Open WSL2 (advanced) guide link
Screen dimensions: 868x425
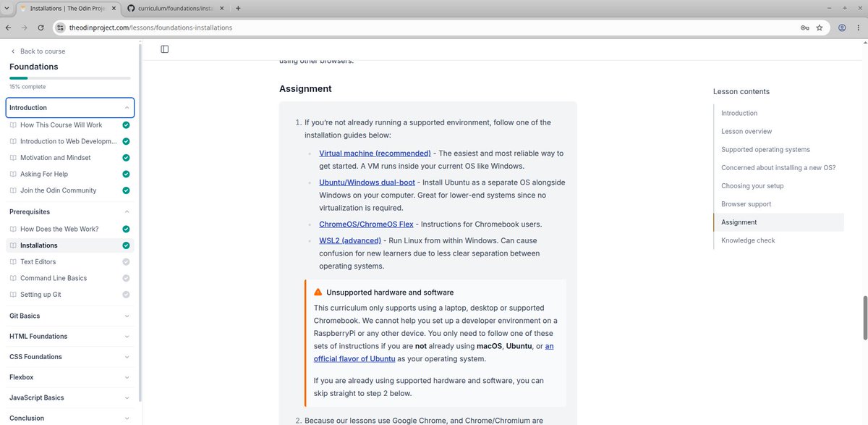[x=350, y=240]
